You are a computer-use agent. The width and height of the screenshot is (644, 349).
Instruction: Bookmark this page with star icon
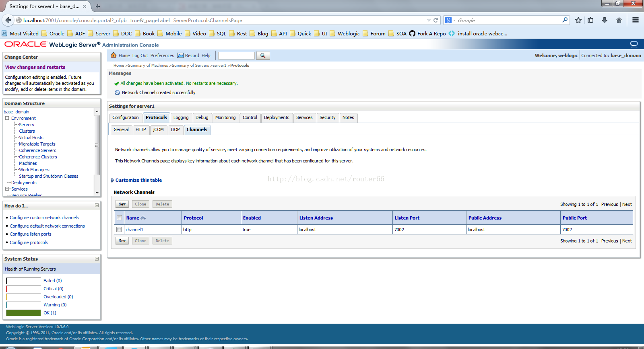point(578,20)
